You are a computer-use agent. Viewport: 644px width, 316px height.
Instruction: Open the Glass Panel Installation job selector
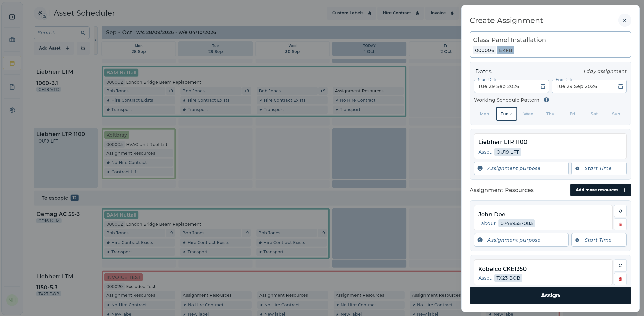[550, 44]
